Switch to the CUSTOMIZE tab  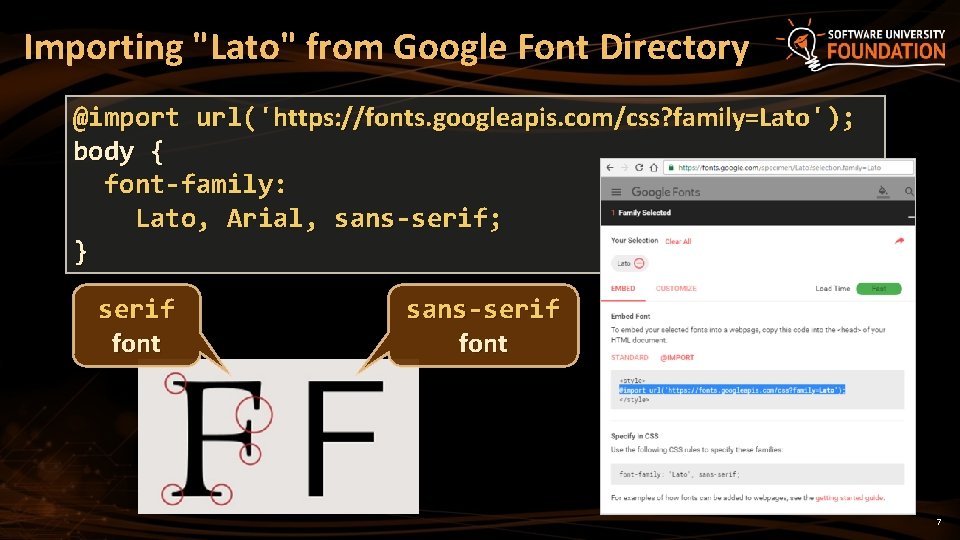pos(676,288)
